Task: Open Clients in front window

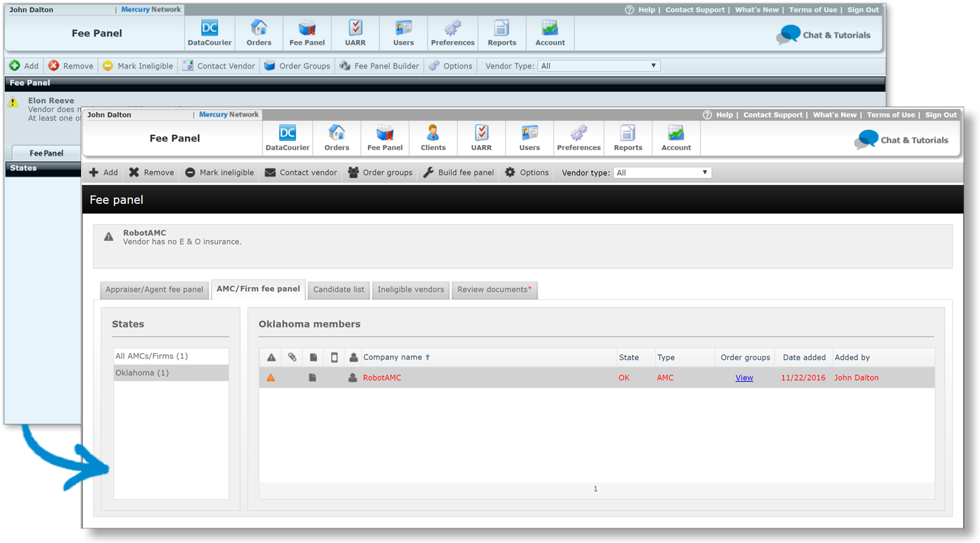Action: 433,137
